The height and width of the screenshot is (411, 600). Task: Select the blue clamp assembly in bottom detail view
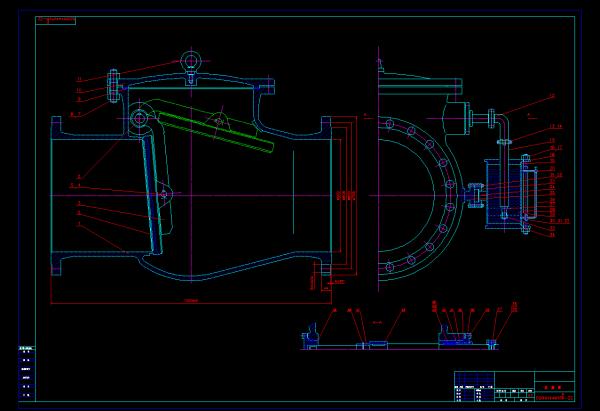455,336
